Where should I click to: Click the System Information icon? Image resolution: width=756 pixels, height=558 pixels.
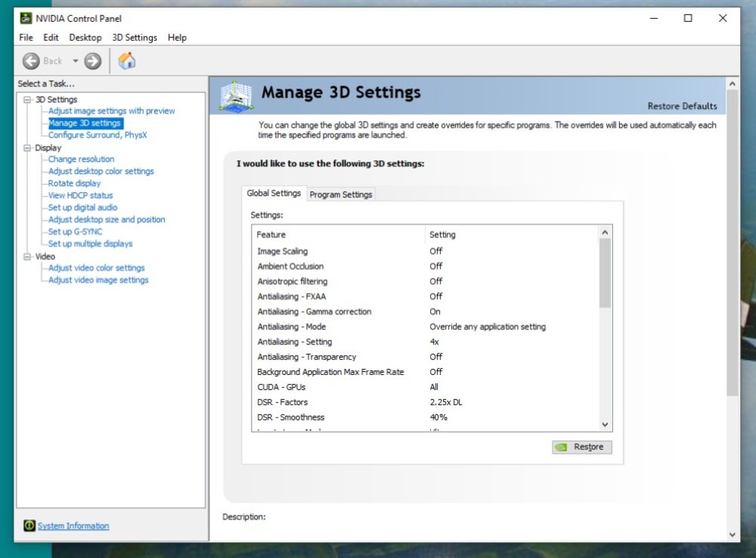tap(29, 525)
